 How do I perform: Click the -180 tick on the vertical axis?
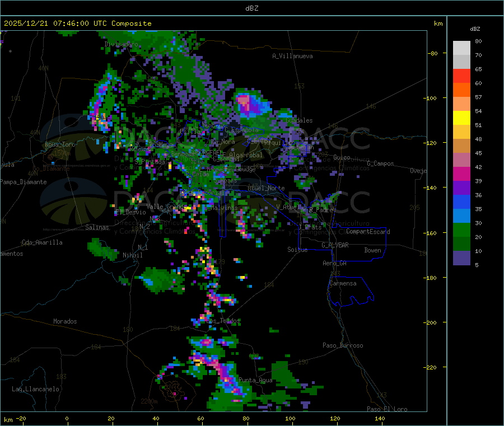(430, 278)
